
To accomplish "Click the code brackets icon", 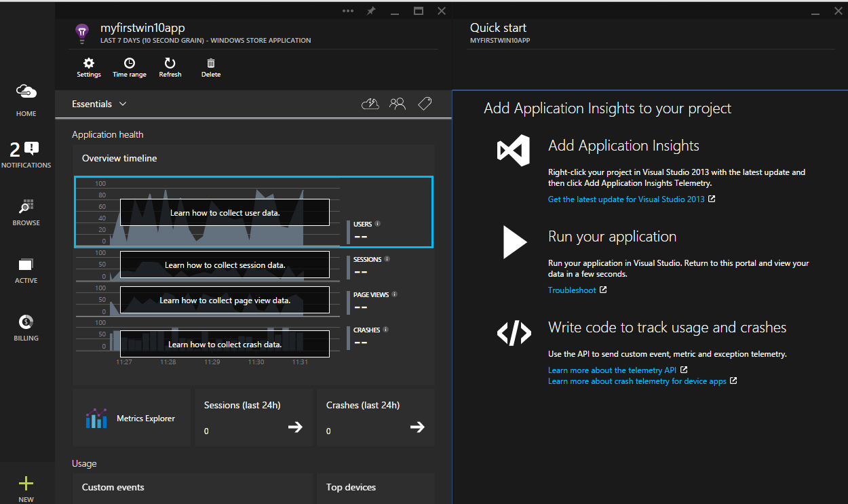I will tap(514, 333).
